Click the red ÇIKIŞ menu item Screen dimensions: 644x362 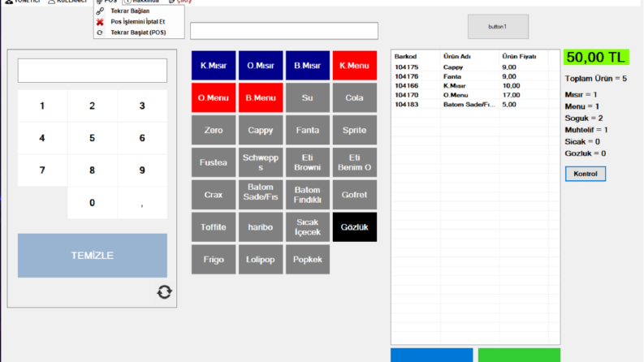[x=180, y=2]
